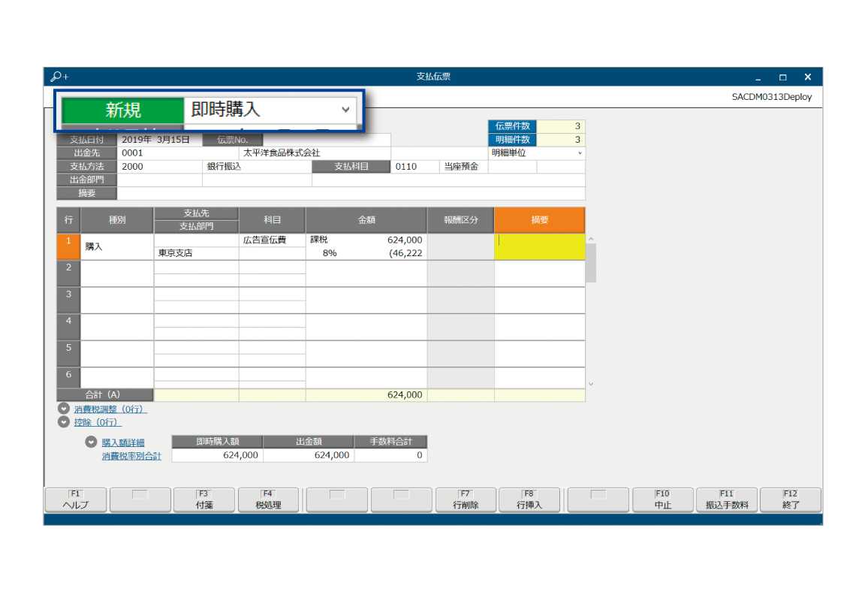This screenshot has width=868, height=598.
Task: Cancel entry with F10 中止 button
Action: pyautogui.click(x=662, y=500)
